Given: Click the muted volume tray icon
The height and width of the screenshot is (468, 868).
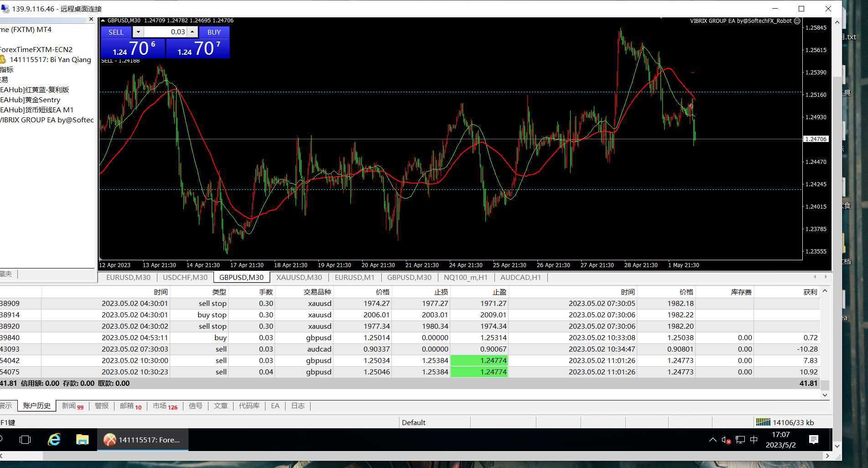Looking at the screenshot, I should coord(726,440).
